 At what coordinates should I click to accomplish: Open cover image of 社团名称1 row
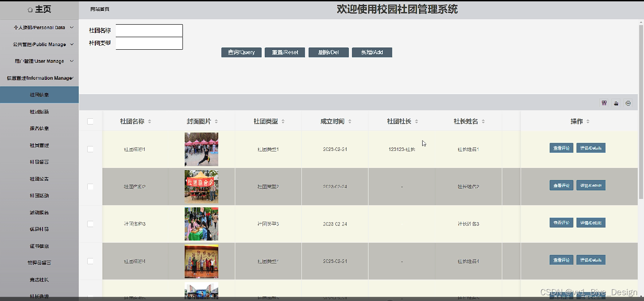click(x=201, y=149)
